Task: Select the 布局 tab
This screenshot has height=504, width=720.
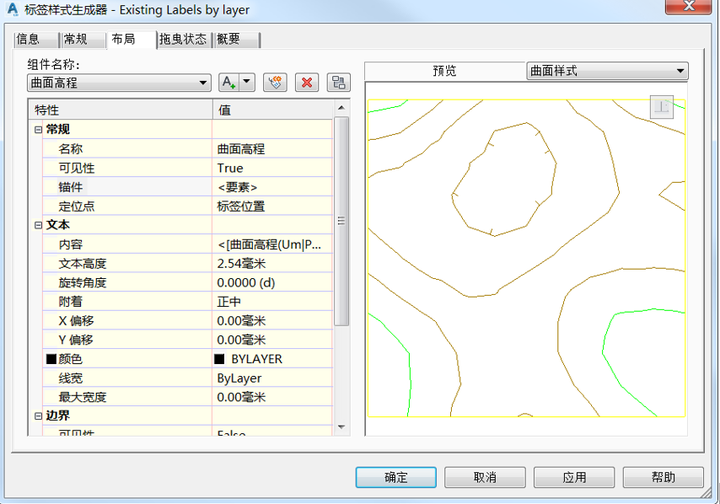Action: (x=131, y=39)
